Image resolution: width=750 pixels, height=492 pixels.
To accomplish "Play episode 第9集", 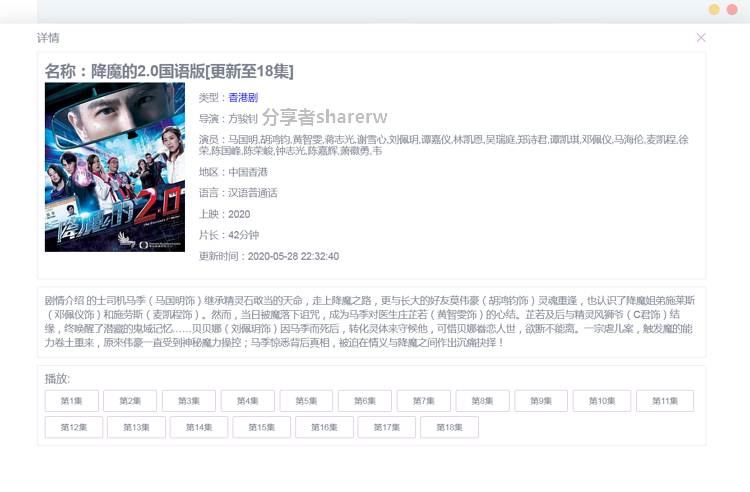I will point(541,401).
